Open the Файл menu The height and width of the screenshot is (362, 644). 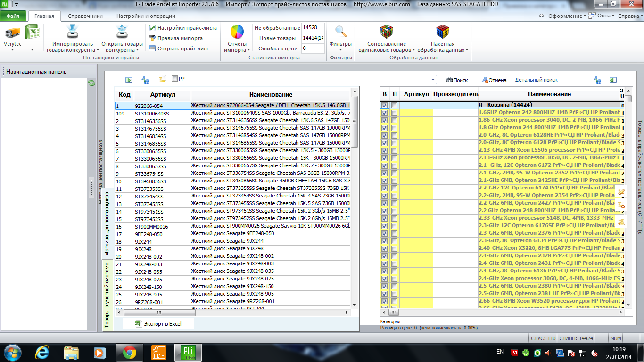[13, 16]
